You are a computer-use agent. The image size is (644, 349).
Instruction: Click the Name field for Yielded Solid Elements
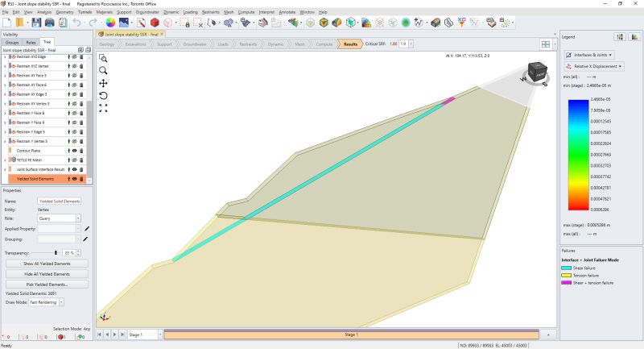59,201
